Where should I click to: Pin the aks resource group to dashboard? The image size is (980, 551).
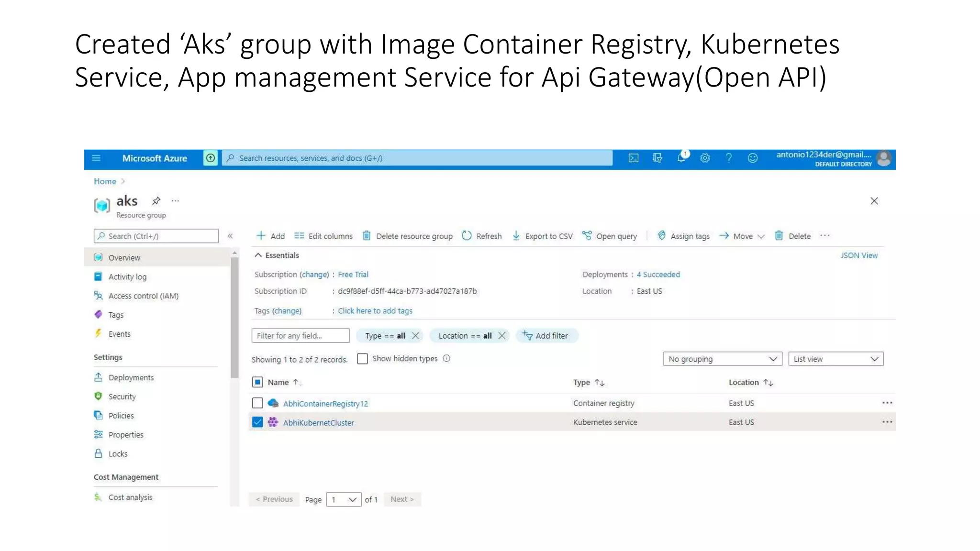tap(156, 201)
